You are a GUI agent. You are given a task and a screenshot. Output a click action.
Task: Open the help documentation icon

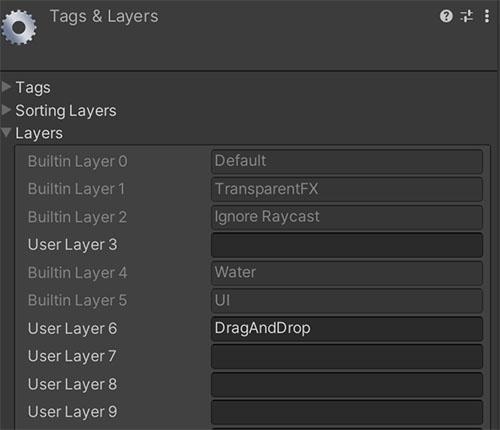click(x=446, y=16)
